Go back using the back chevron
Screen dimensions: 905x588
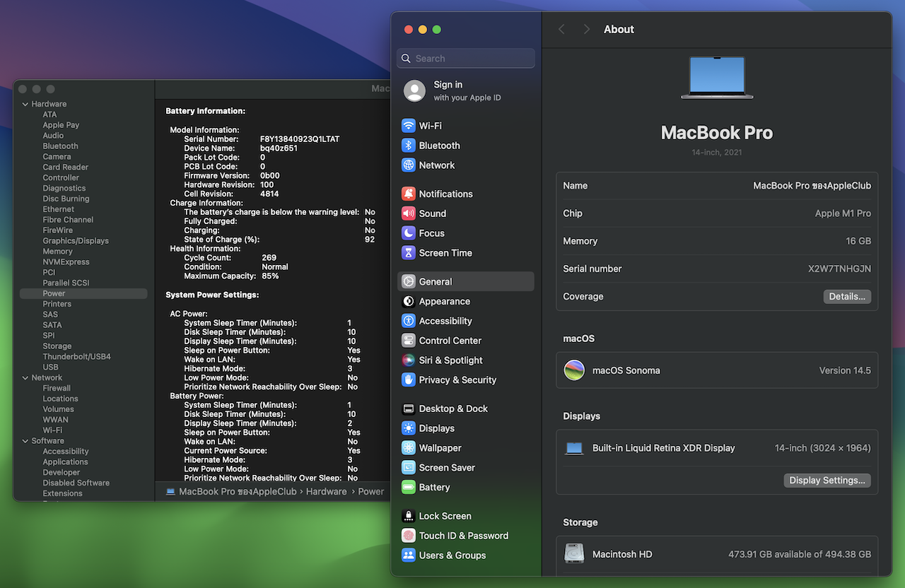tap(561, 29)
